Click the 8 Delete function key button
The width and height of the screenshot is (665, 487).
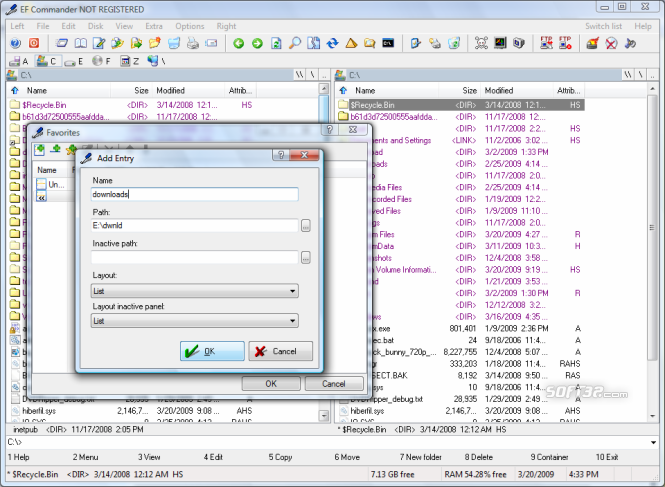(x=478, y=457)
